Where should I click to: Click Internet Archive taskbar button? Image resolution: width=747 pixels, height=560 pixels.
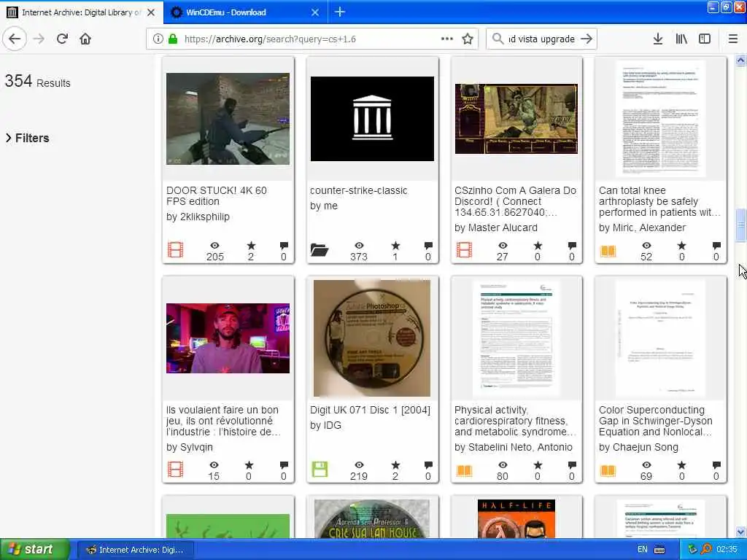[x=135, y=550]
